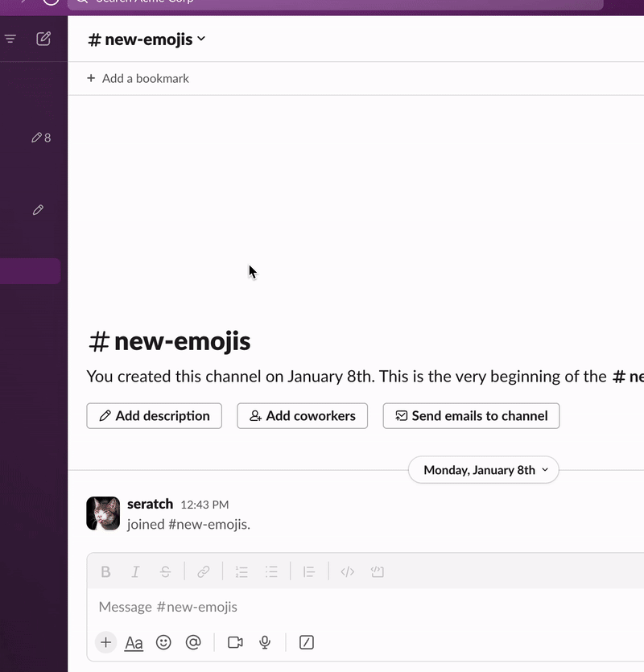Start a bulleted list in composer
The image size is (644, 672).
click(x=271, y=571)
